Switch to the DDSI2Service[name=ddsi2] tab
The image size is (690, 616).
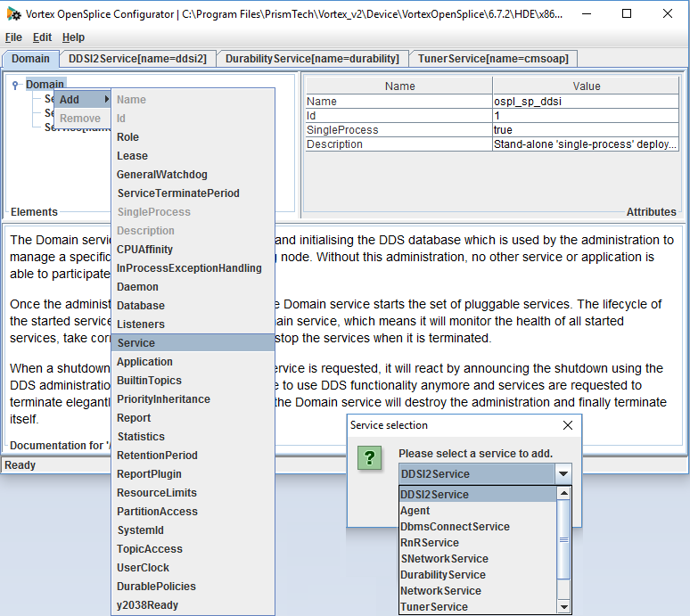pos(137,59)
